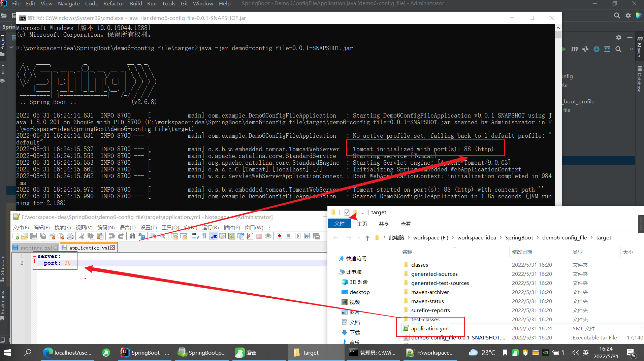Open IntelliJ Navigate menu
The image size is (644, 361).
69,4
